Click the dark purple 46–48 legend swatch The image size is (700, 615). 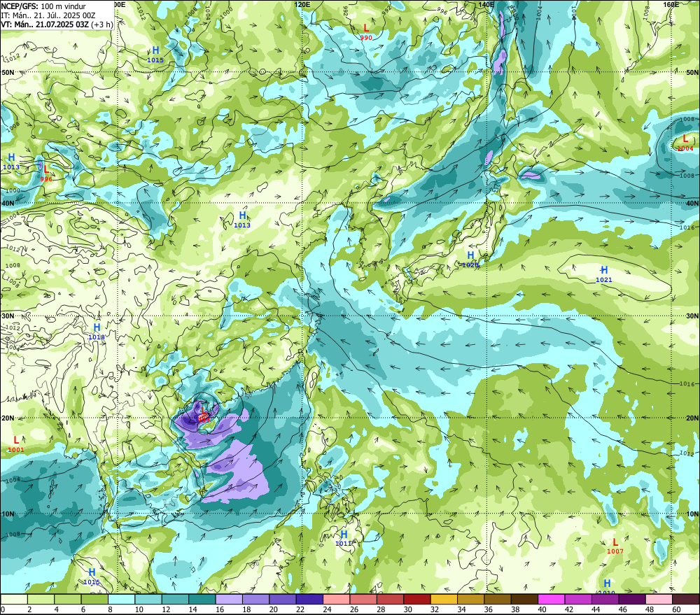(631, 600)
